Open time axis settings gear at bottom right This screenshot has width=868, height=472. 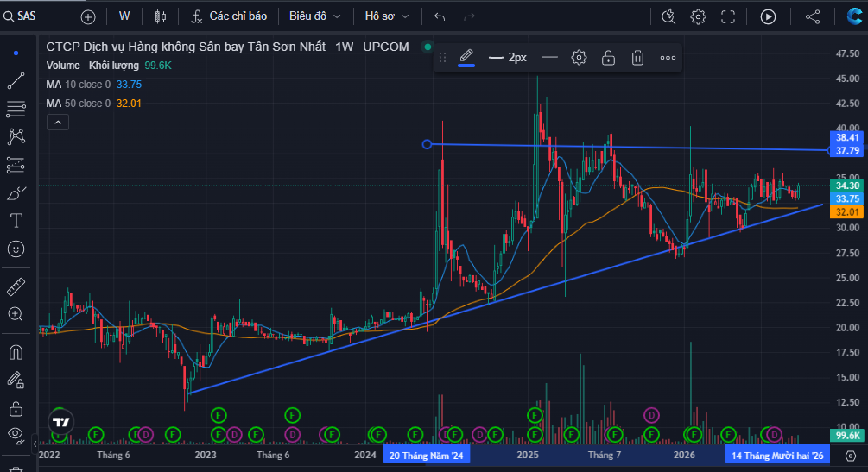tap(851, 456)
